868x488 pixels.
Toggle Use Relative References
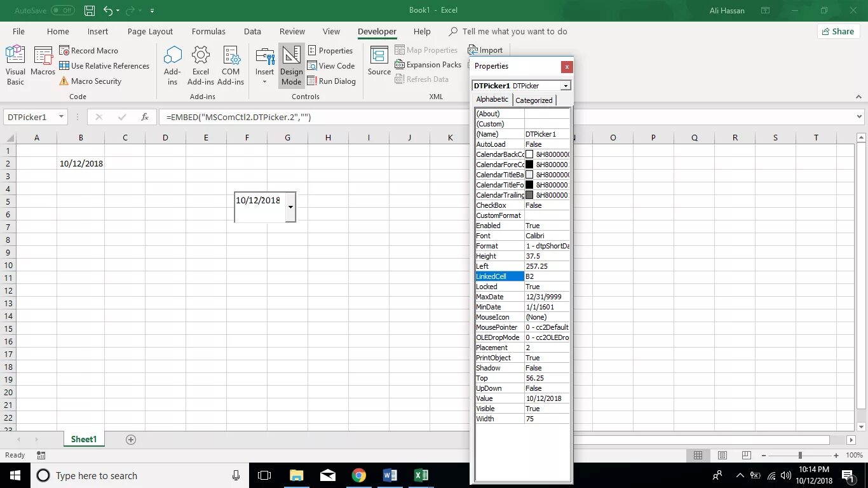104,66
